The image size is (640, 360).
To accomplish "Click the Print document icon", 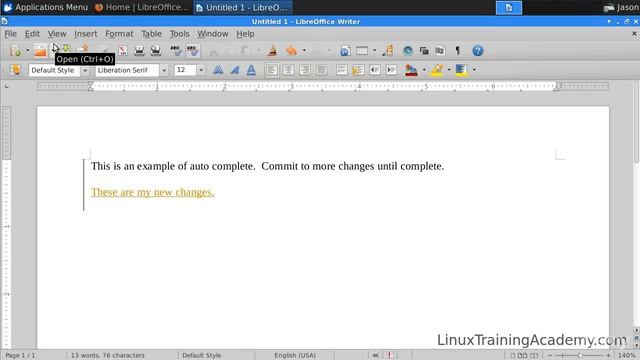I will point(139,51).
